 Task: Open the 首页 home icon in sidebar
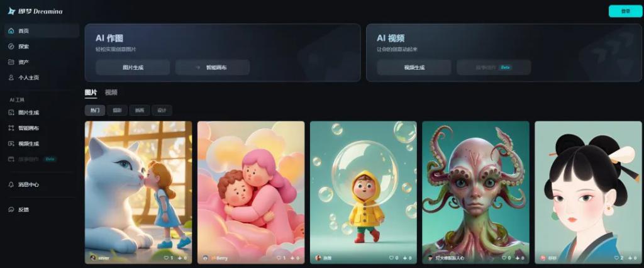pos(11,31)
